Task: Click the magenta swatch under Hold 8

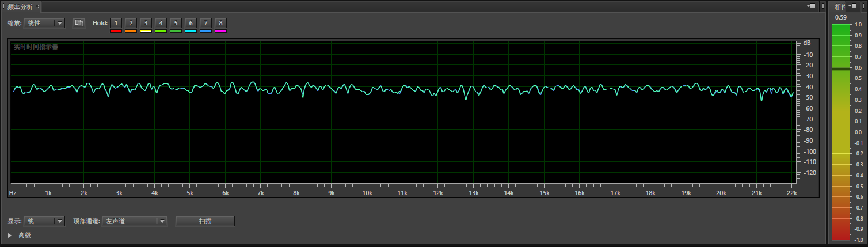Action: pos(220,31)
